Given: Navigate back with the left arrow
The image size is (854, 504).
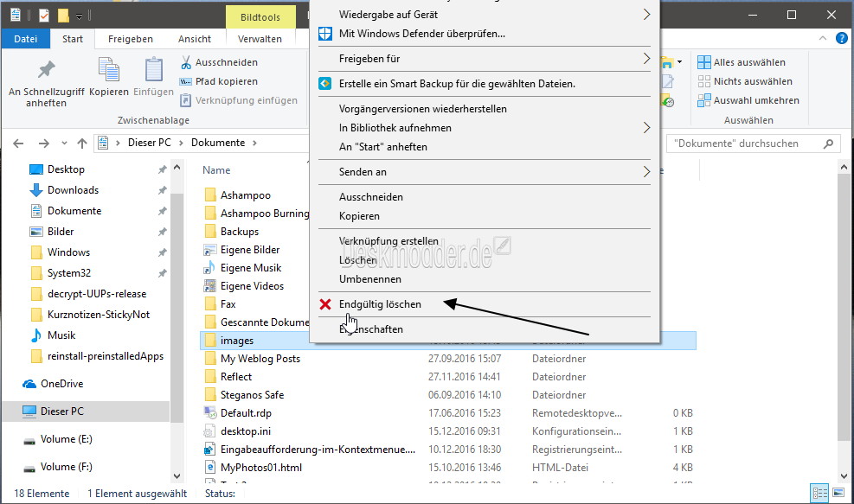Looking at the screenshot, I should pos(18,144).
